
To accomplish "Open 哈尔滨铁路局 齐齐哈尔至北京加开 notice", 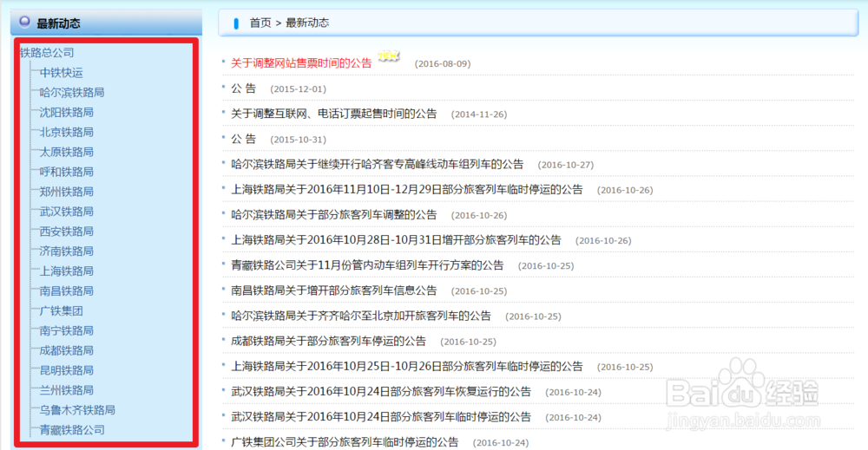I will point(361,316).
